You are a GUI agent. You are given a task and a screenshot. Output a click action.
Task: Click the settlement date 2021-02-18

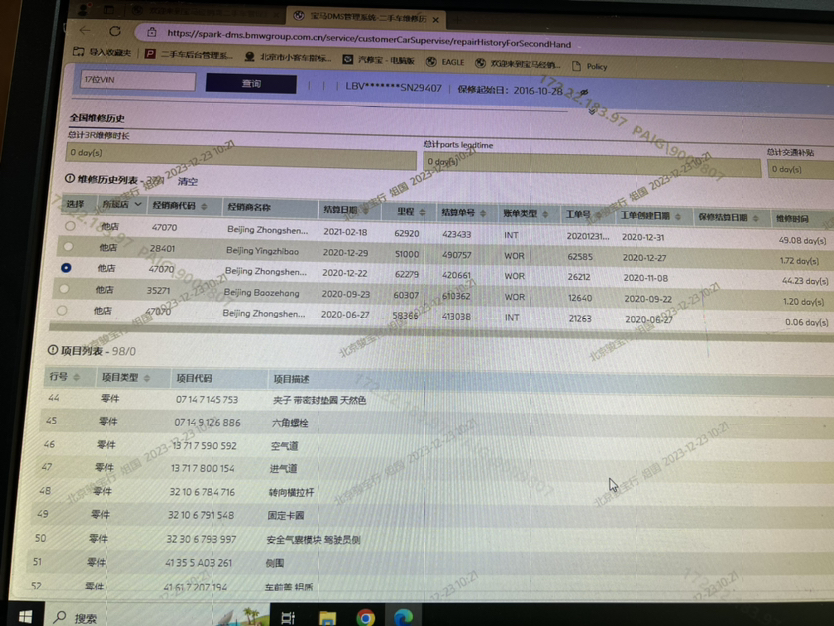coord(345,232)
